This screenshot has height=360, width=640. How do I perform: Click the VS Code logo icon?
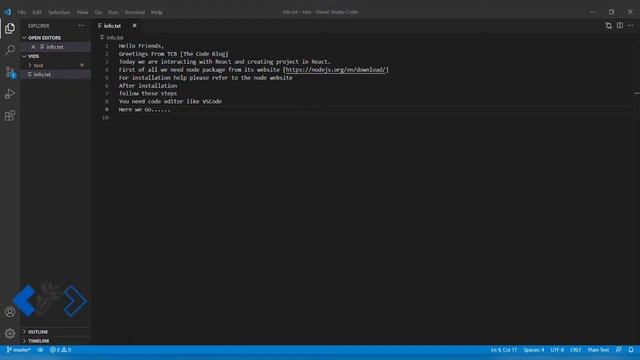[x=7, y=12]
